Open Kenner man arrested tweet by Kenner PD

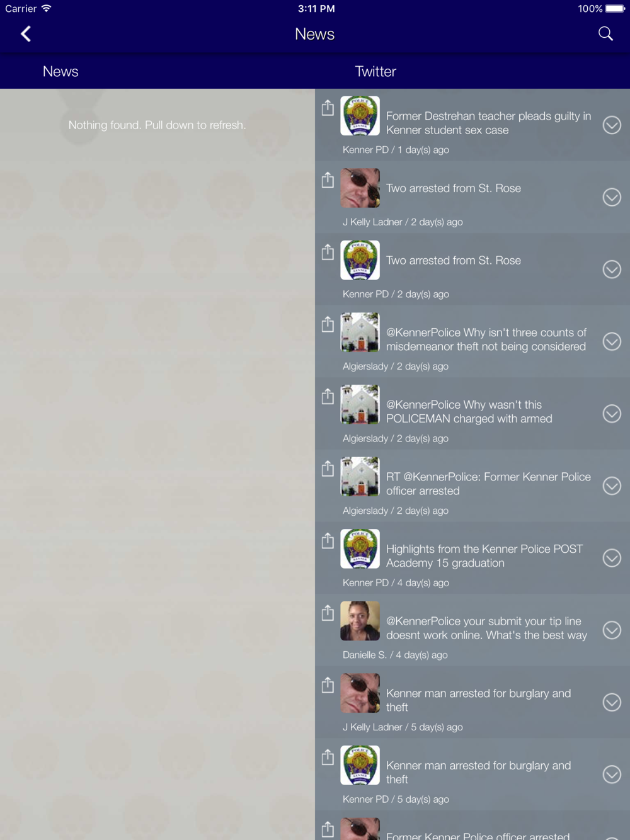point(479,773)
